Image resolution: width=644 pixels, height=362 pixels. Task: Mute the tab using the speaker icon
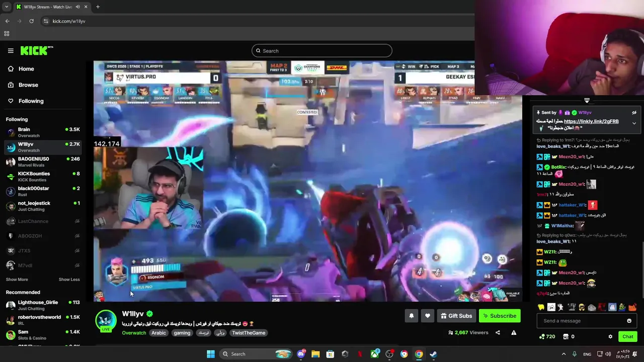tap(77, 7)
